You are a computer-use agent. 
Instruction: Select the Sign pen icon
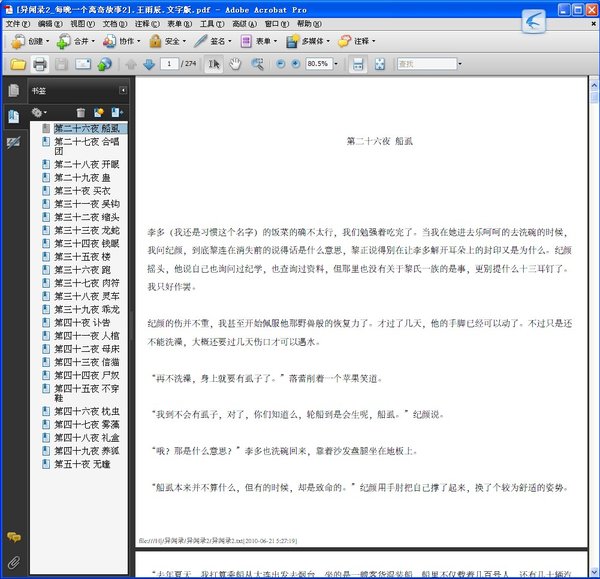point(201,41)
